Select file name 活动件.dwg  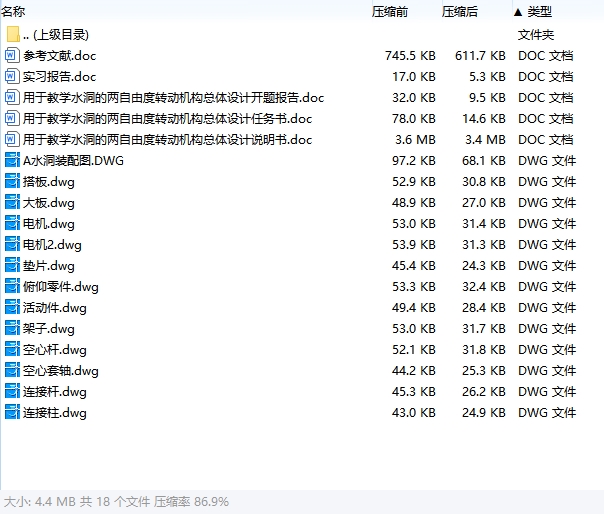[x=55, y=308]
